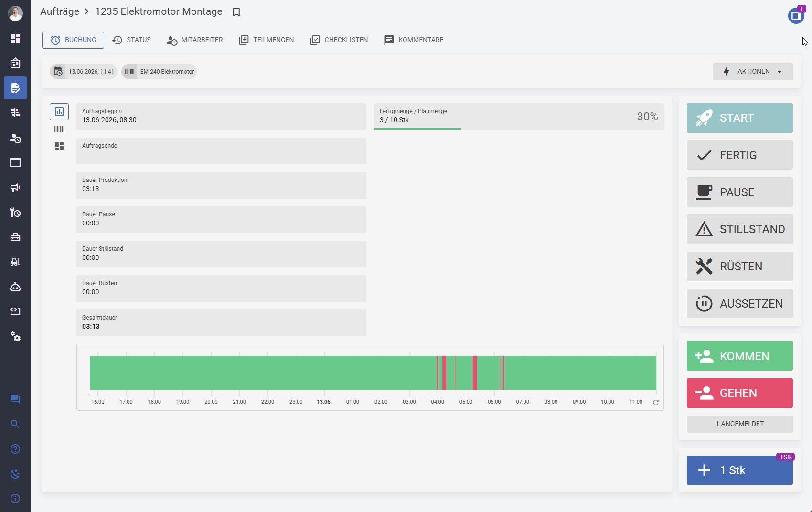Screen dimensions: 812x512
Task: Click the refresh icon at timeline end
Action: [x=656, y=402]
